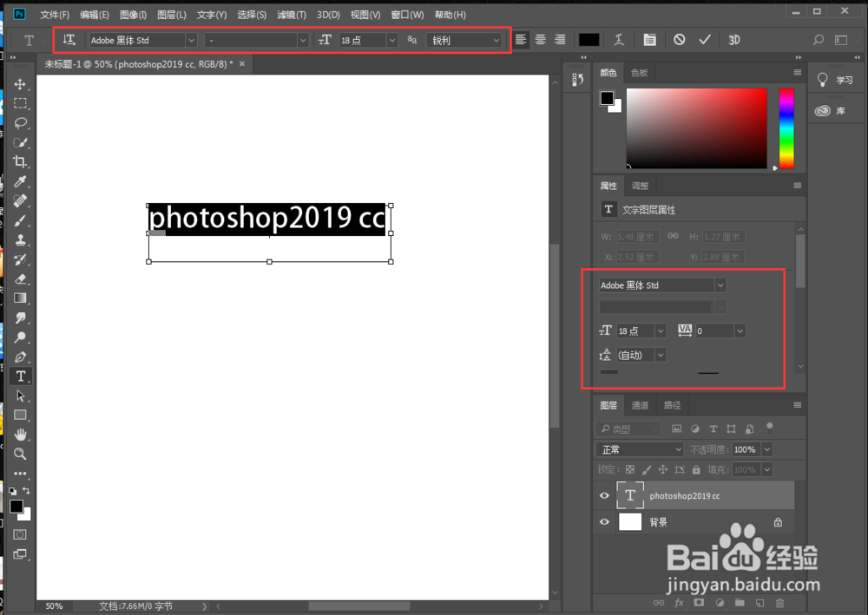Select the Crop tool

pyautogui.click(x=20, y=161)
